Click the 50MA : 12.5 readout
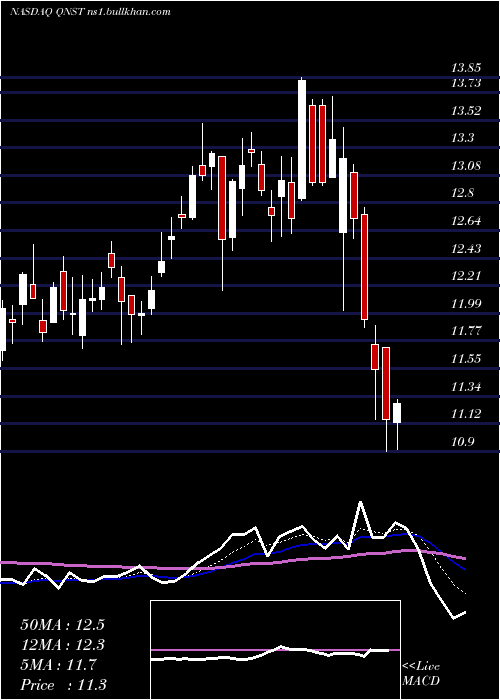 62,625
